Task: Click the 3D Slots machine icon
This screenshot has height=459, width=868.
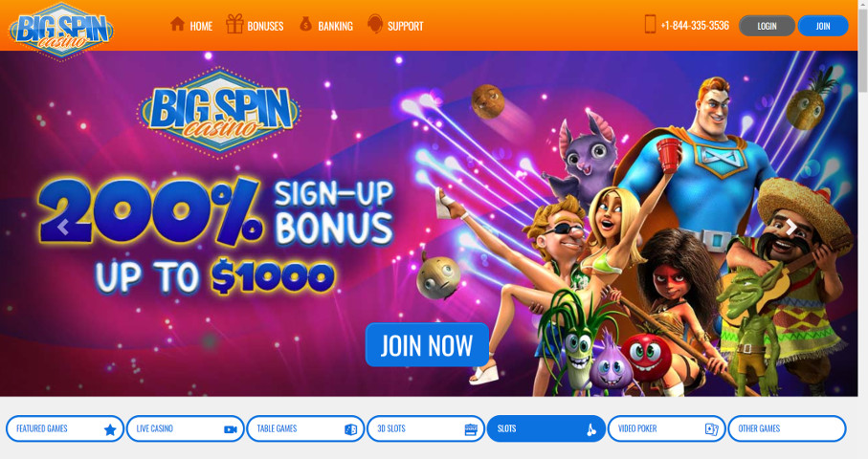Action: (471, 429)
